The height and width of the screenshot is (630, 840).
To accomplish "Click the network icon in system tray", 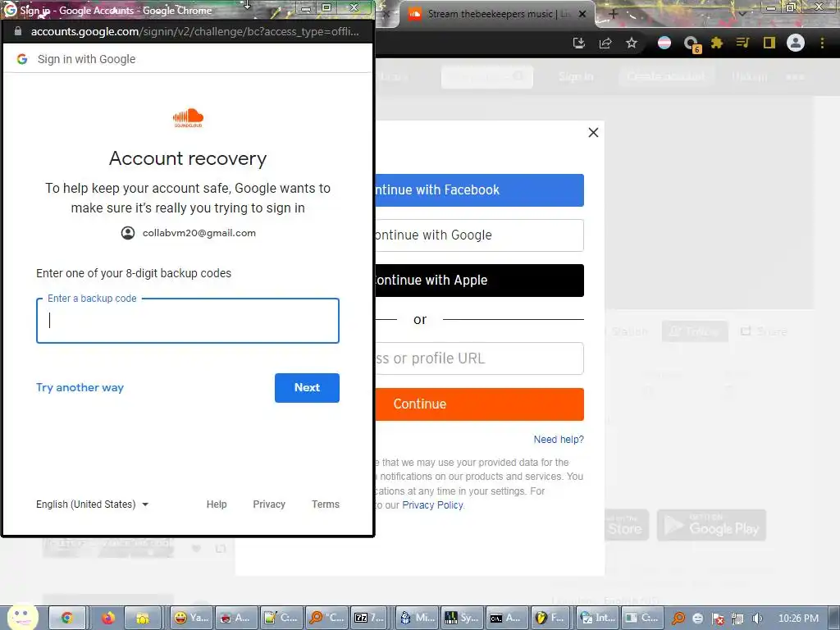I will point(737,619).
